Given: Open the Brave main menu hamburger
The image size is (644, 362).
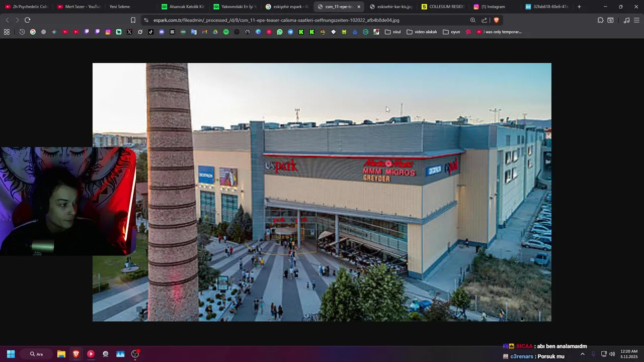Looking at the screenshot, I should coord(636,20).
